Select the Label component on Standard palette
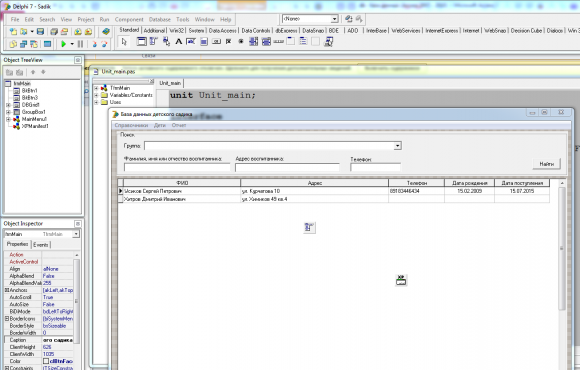Screen dimensions: 580x370 [179, 42]
